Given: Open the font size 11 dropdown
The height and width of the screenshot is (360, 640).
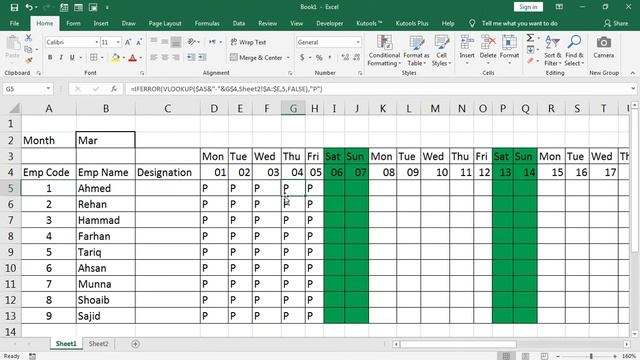Looking at the screenshot, I should point(118,42).
